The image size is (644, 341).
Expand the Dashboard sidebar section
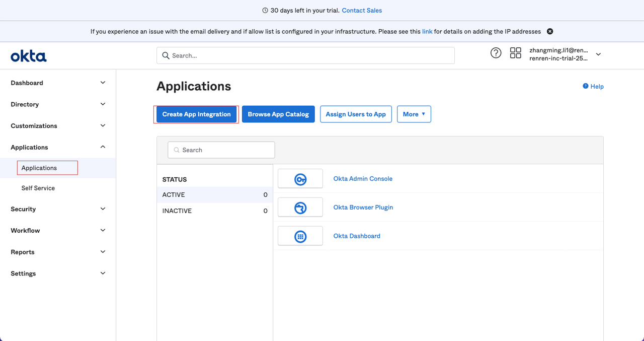coord(103,83)
